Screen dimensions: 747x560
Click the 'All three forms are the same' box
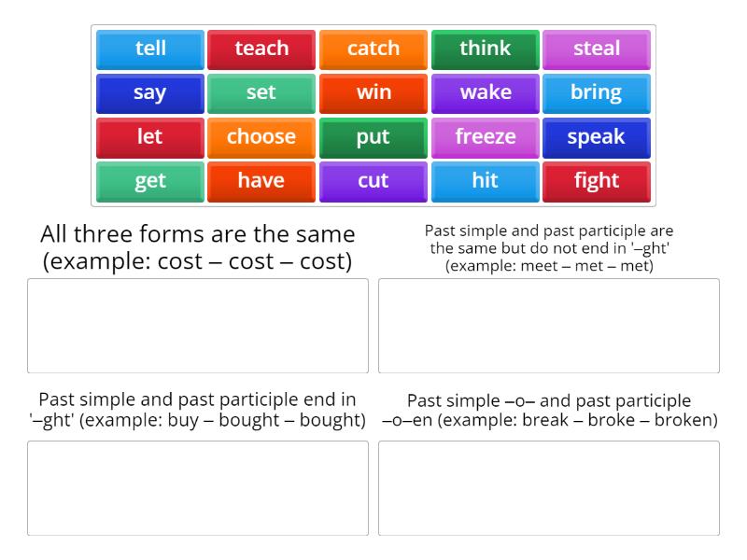[199, 325]
